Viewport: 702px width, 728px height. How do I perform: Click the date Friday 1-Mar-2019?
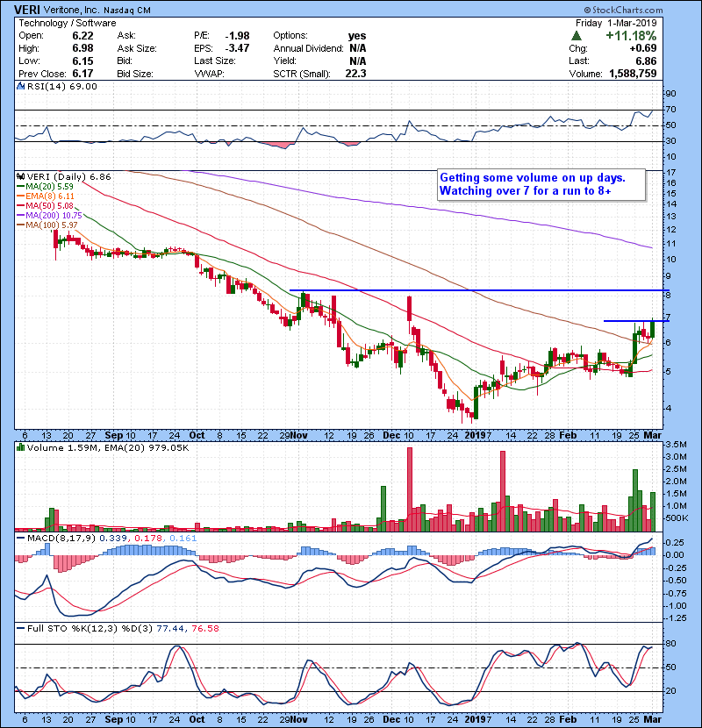pos(616,23)
